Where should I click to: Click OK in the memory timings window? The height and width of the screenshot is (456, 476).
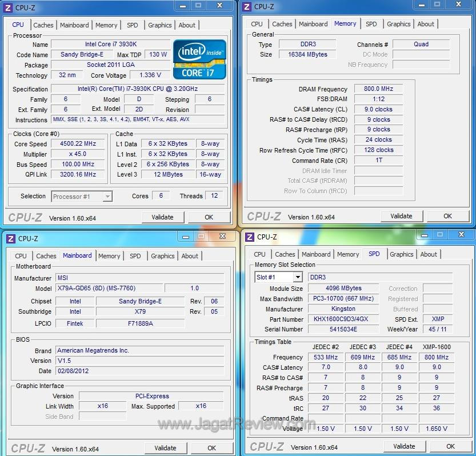(447, 216)
